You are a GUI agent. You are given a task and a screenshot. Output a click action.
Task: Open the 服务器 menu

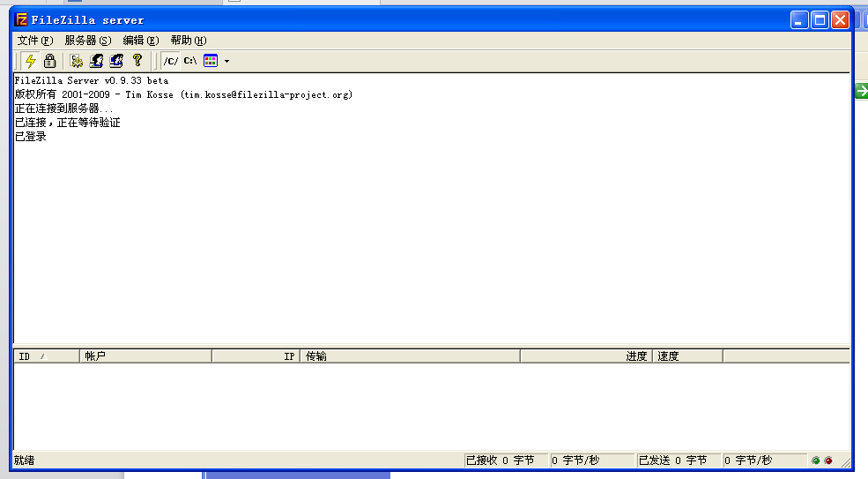87,41
